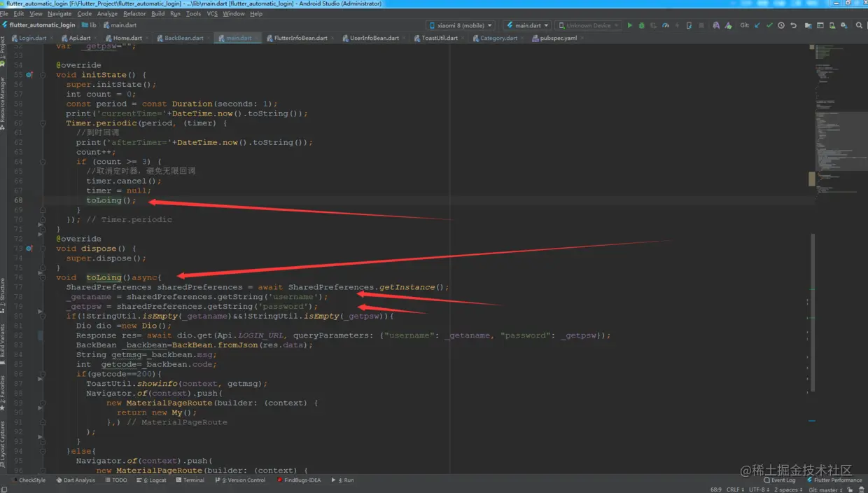The image size is (868, 493).
Task: Open 2 spaces indent settings in status bar
Action: point(788,489)
